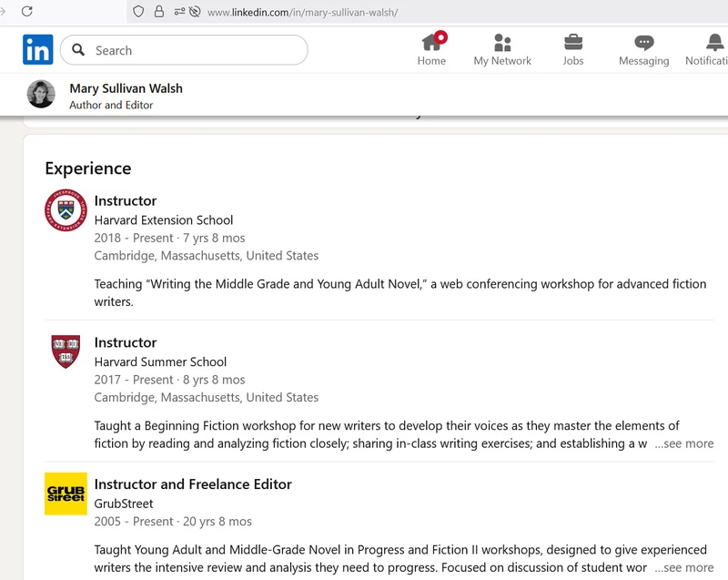This screenshot has height=580, width=728.
Task: Open the Jobs briefcase navigation item
Action: click(x=573, y=50)
